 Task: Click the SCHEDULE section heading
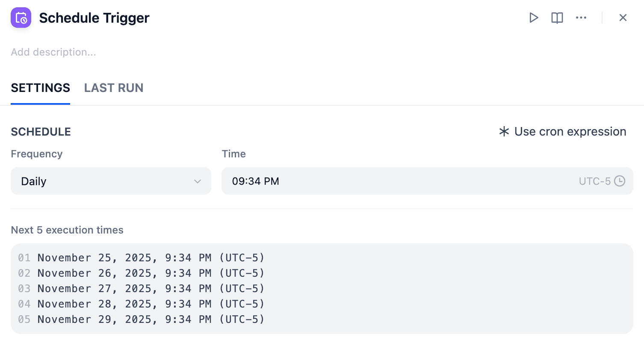tap(41, 132)
